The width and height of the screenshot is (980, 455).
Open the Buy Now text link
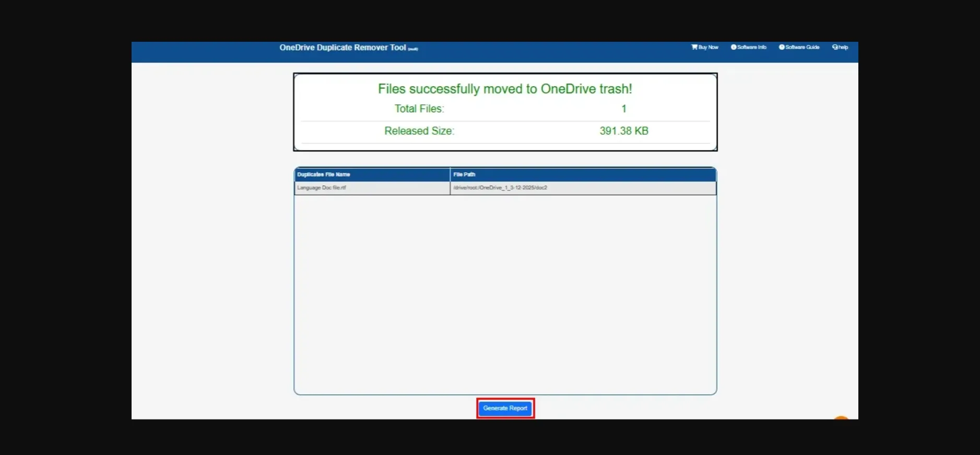coord(709,47)
